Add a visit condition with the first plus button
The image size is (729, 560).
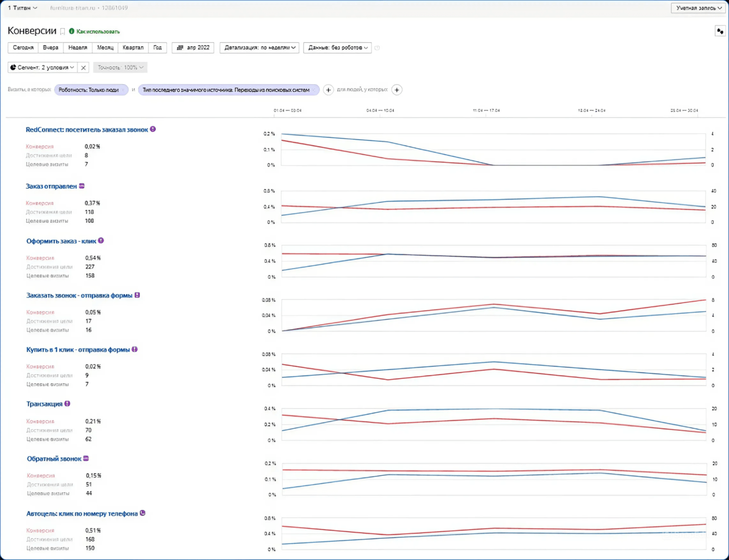[328, 90]
